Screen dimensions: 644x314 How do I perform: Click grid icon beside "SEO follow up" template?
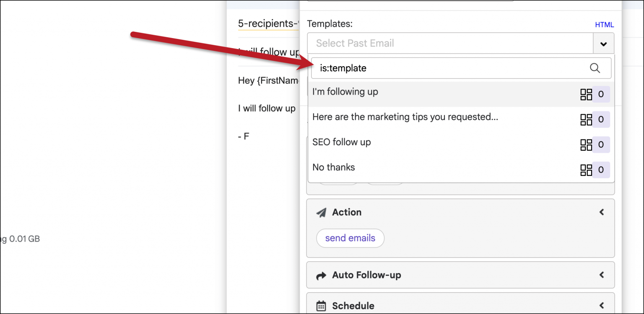click(586, 145)
